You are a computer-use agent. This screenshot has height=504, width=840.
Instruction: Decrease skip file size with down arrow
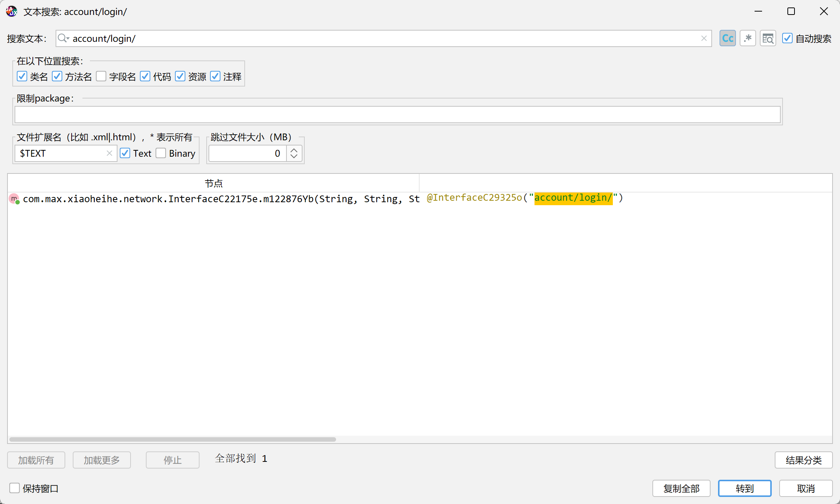(x=294, y=157)
